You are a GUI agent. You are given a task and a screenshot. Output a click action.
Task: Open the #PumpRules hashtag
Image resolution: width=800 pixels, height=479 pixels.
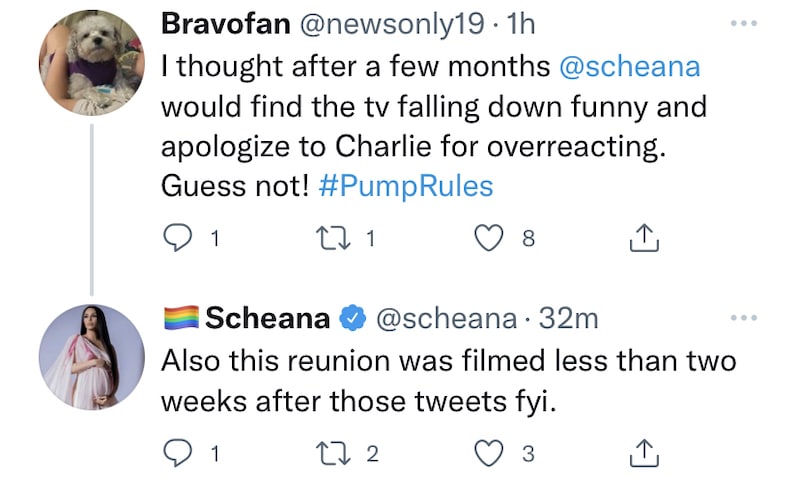408,187
